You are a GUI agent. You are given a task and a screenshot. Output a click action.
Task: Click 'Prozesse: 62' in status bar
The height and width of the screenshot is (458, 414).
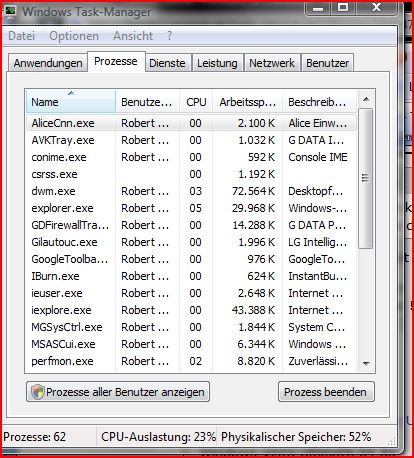tap(35, 437)
